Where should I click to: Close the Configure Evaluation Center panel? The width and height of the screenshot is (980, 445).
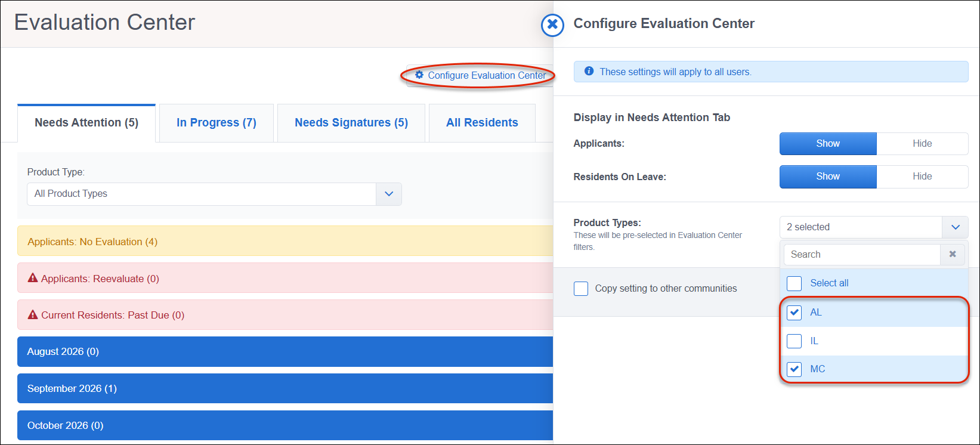click(552, 25)
